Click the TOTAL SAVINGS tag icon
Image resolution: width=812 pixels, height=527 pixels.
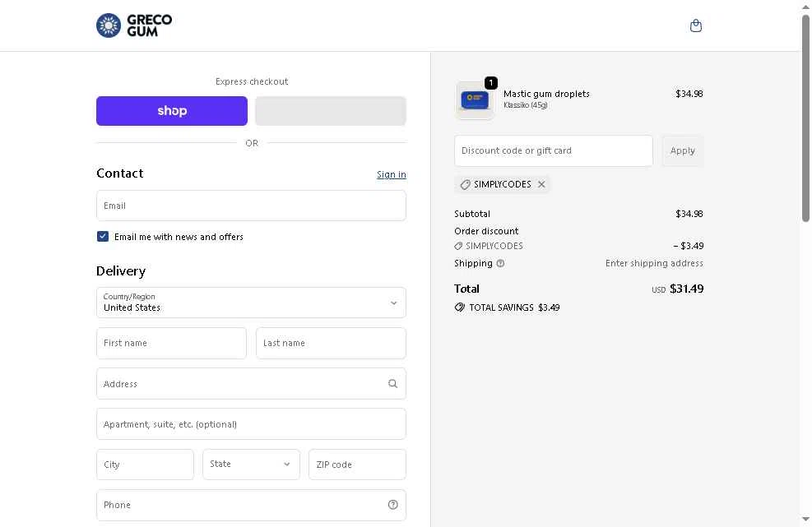459,307
